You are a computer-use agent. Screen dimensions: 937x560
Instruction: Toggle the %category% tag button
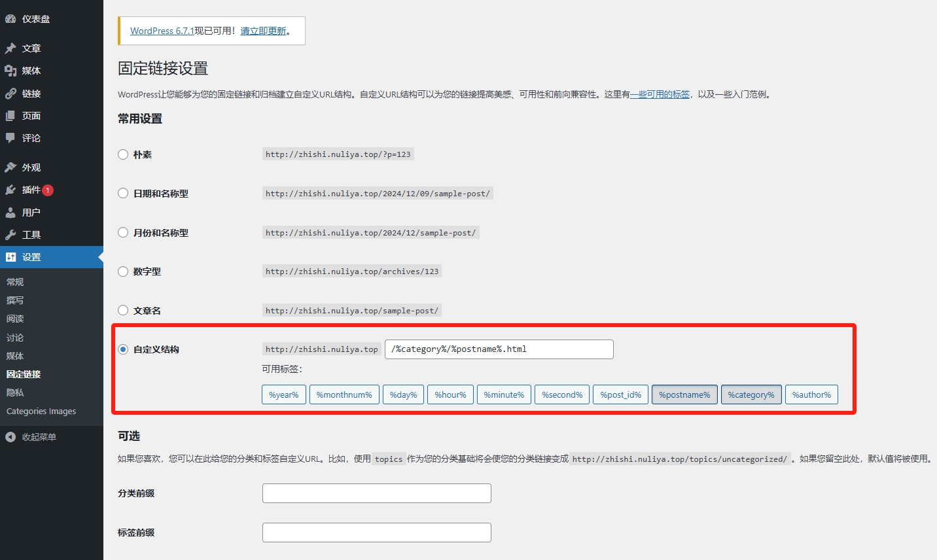click(751, 394)
